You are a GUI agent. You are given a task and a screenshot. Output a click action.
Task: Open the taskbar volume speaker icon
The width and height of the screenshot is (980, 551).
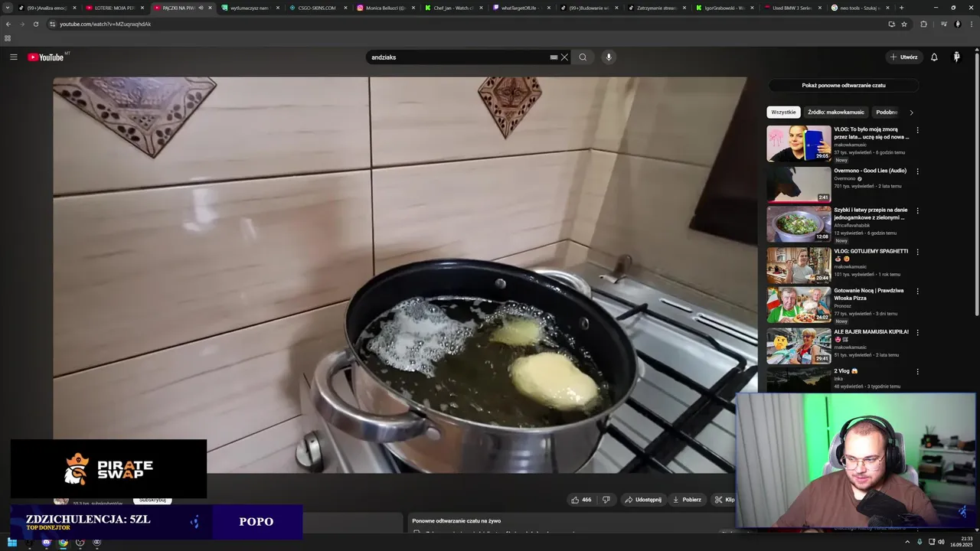[941, 542]
